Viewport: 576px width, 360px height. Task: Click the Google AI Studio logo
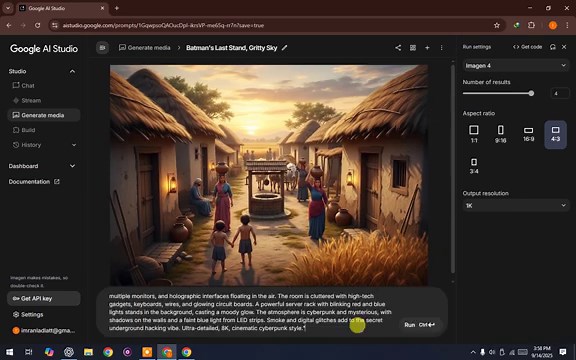coord(44,48)
